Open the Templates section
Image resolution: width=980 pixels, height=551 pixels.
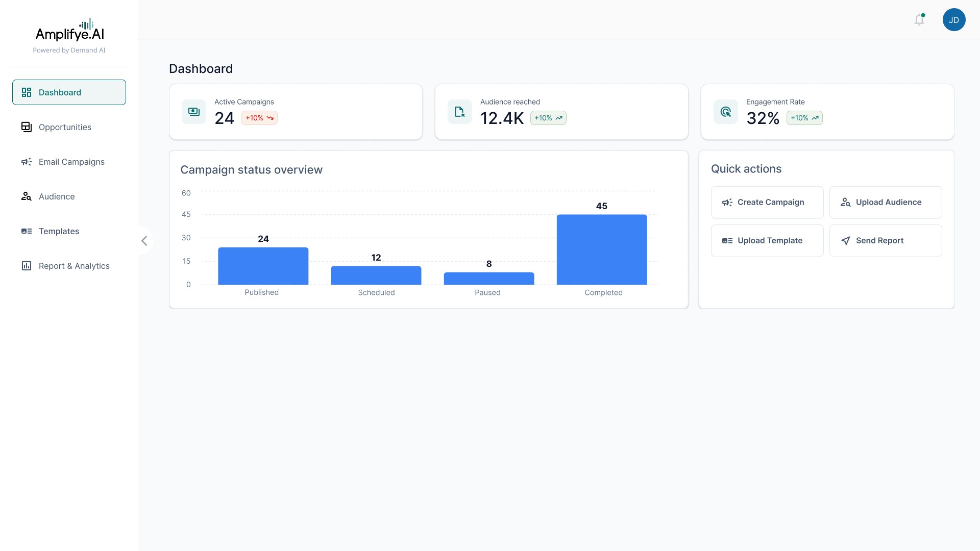(x=59, y=231)
